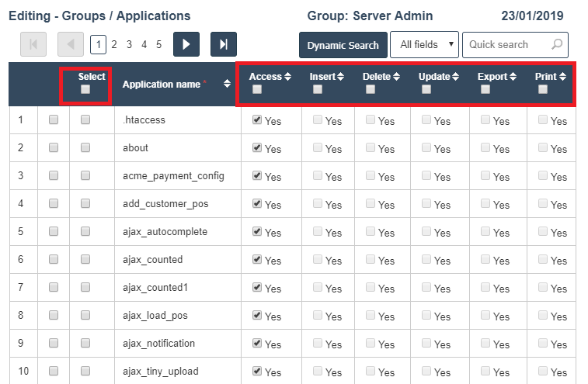Tick the Select checkbox for about row
588x384 pixels.
[x=85, y=147]
